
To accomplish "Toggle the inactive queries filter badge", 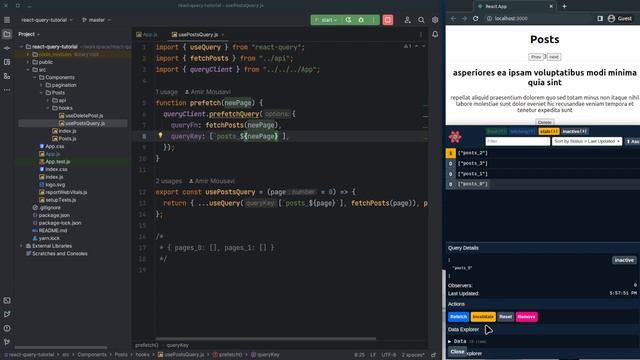I will click(575, 131).
